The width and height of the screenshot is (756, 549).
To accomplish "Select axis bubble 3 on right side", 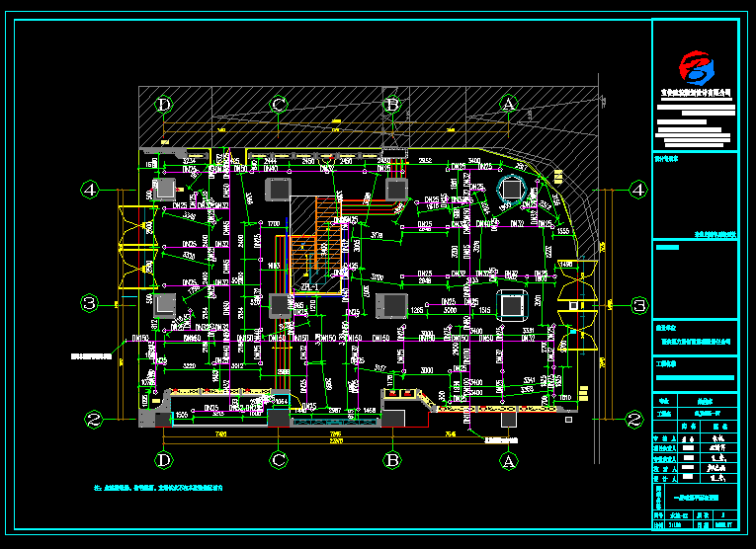I will click(639, 304).
